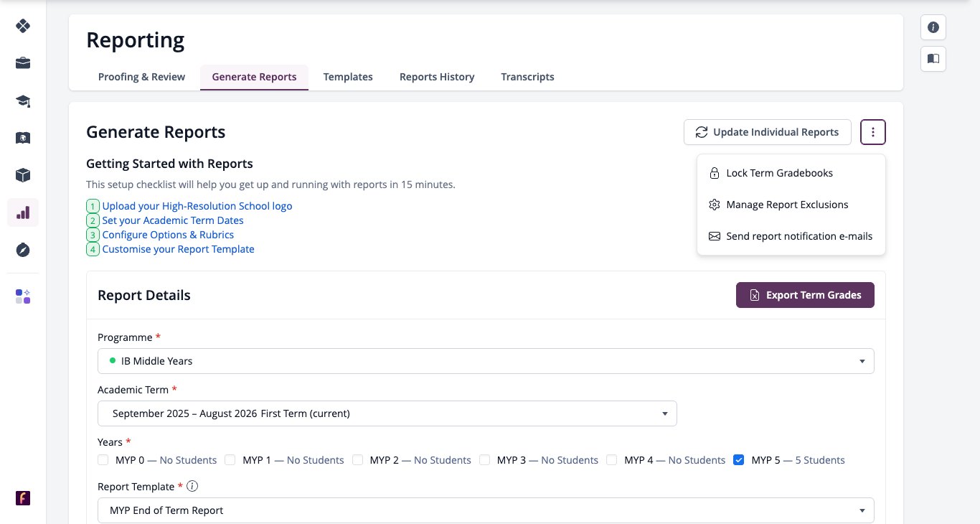Check the MYP 0 year checkbox
This screenshot has width=980, height=524.
pos(103,460)
